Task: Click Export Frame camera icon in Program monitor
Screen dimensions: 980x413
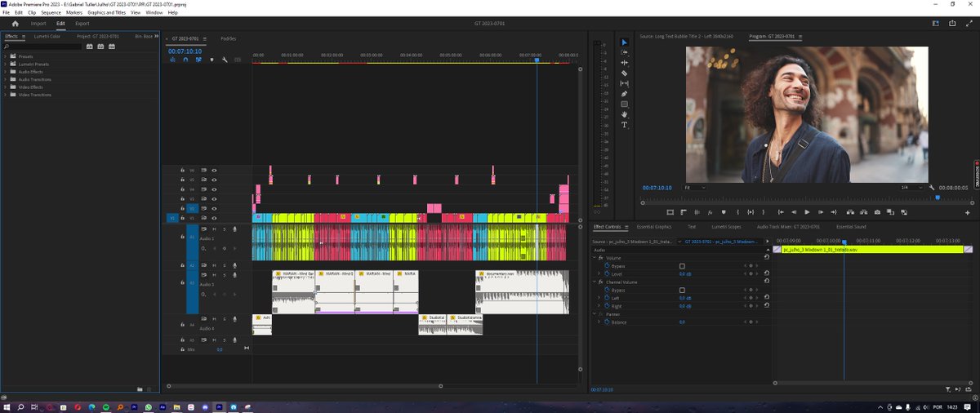Action: 877,212
